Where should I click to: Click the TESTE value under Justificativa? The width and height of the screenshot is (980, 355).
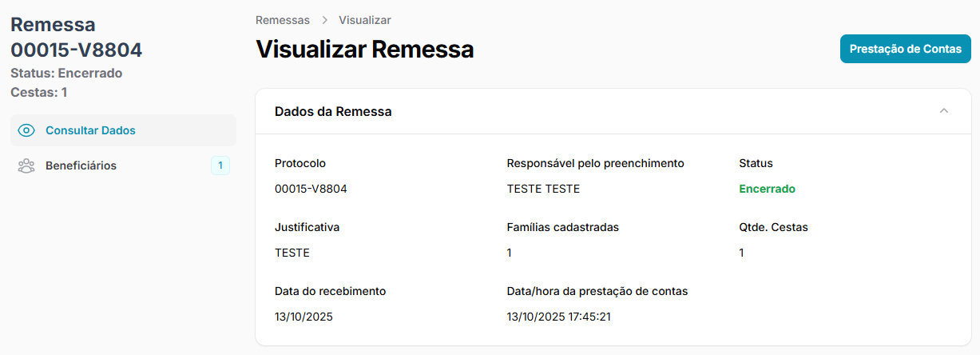(x=292, y=253)
